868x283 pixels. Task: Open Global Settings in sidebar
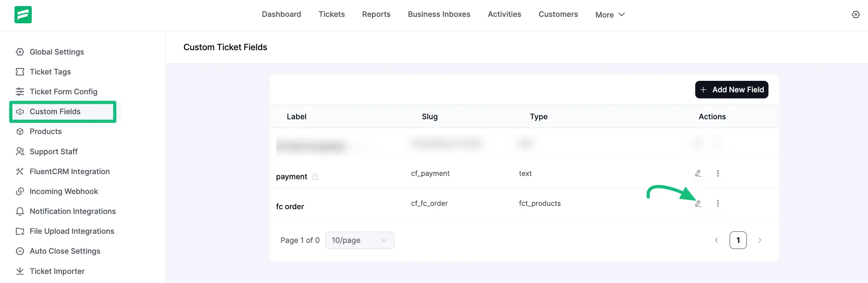pos(56,52)
